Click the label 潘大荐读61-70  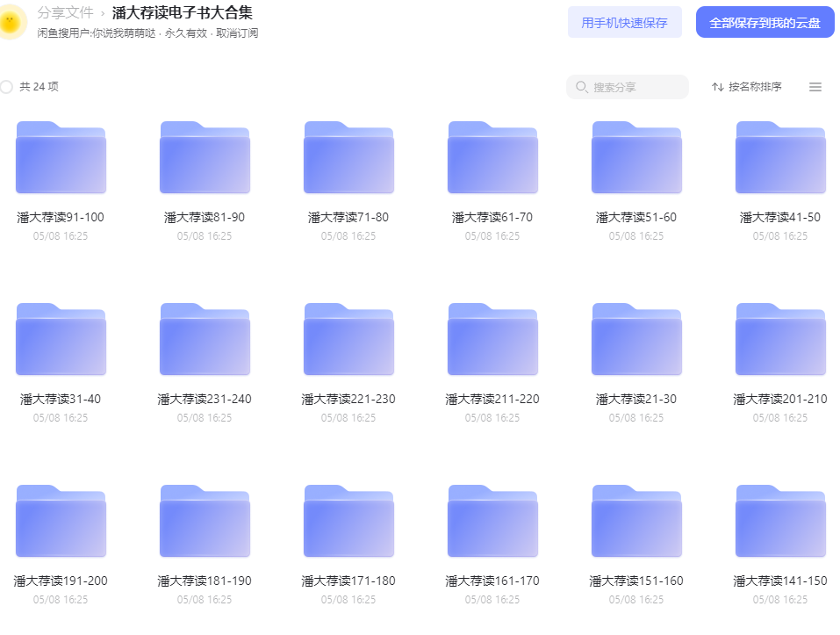click(x=492, y=217)
